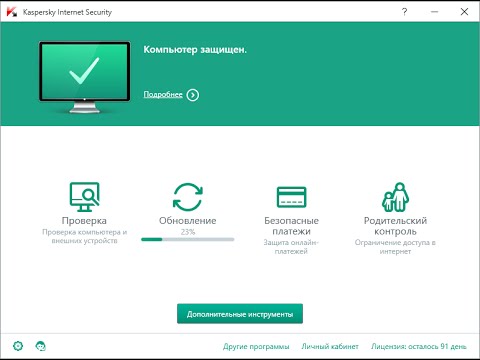480x360 pixels.
Task: Click the Родительский контроль title
Action: click(x=395, y=226)
